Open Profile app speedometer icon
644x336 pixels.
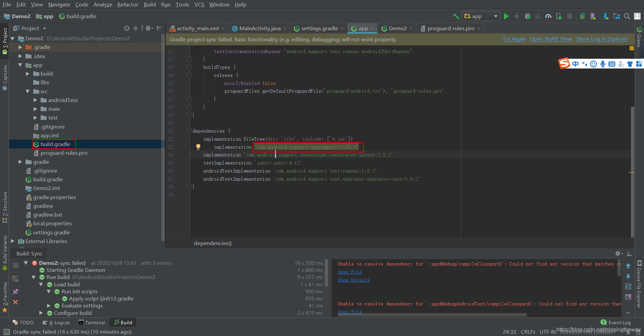[548, 16]
